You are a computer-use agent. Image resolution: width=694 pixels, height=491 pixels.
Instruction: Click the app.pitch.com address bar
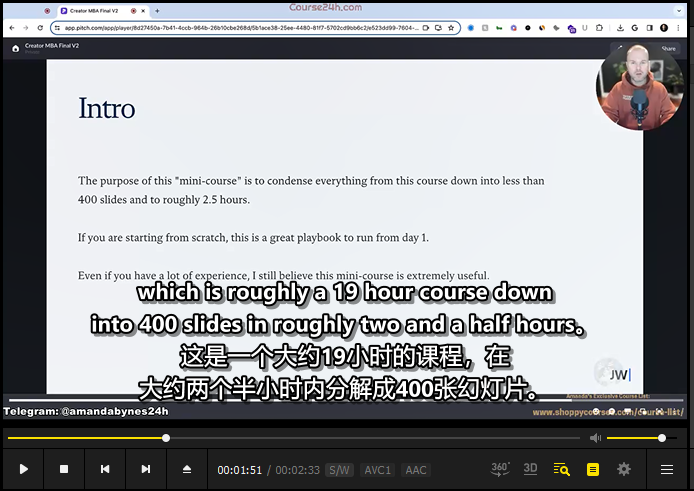click(x=230, y=28)
